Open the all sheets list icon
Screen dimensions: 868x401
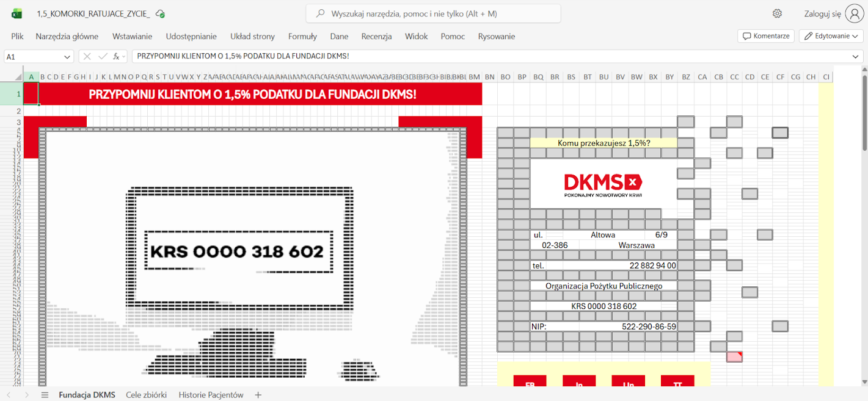(45, 395)
